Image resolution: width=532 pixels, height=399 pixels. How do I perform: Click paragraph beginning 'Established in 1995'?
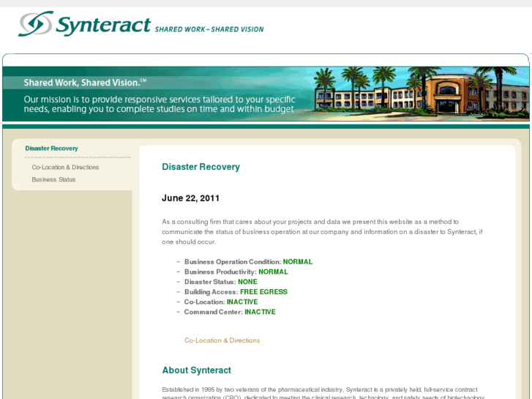coord(323,393)
